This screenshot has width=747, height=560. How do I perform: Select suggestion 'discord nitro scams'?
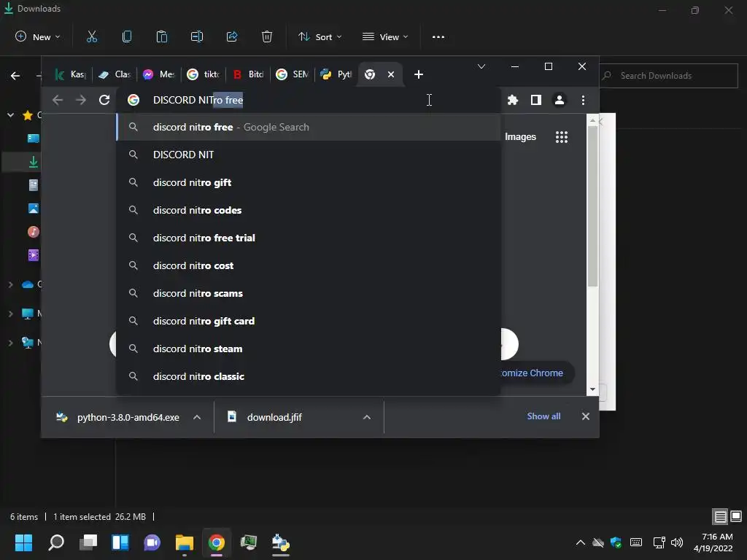tap(309, 293)
